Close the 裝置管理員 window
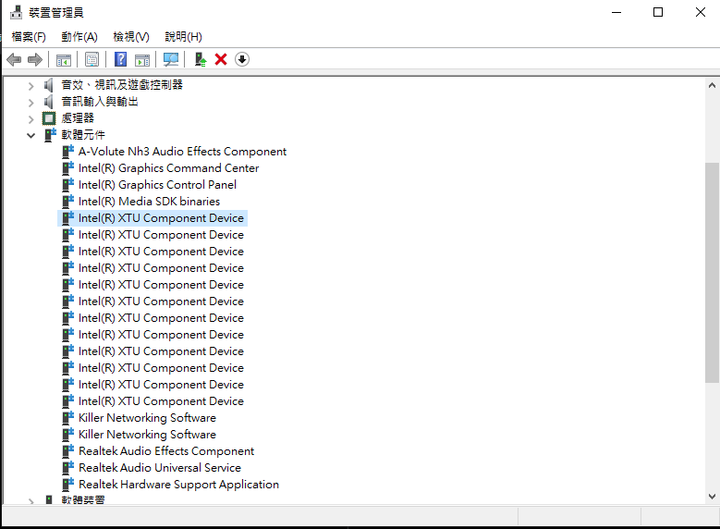720x529 pixels. coord(700,12)
